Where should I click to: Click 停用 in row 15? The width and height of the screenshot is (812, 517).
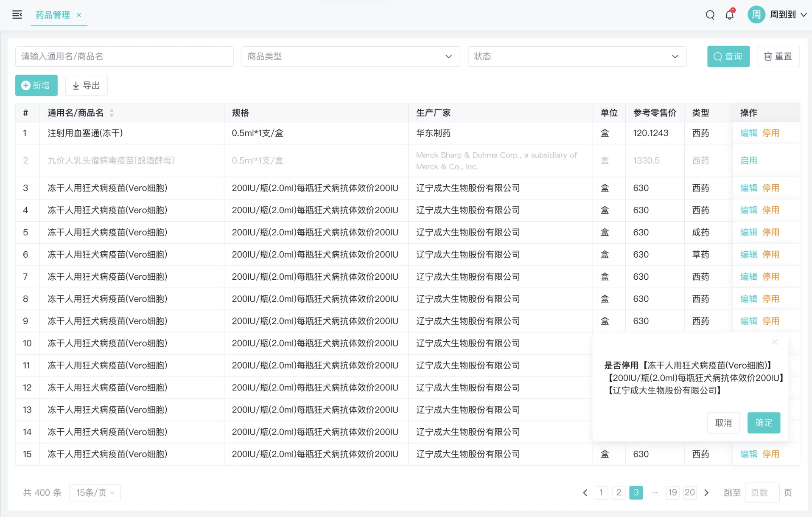point(770,454)
